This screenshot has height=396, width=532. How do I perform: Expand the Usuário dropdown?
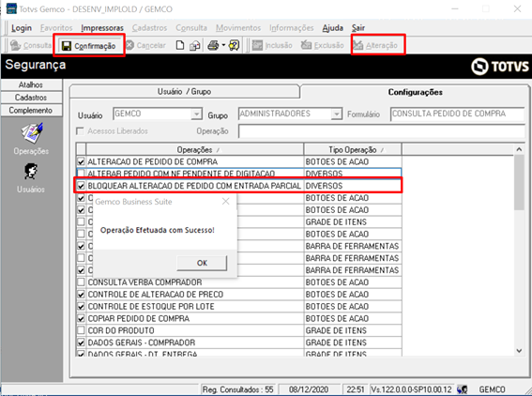coord(196,114)
